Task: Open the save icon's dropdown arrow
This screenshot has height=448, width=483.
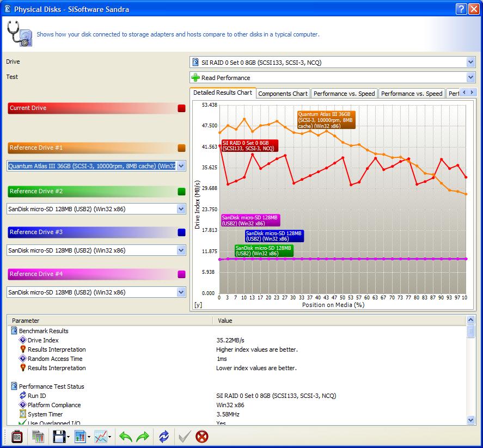Action: pyautogui.click(x=69, y=437)
